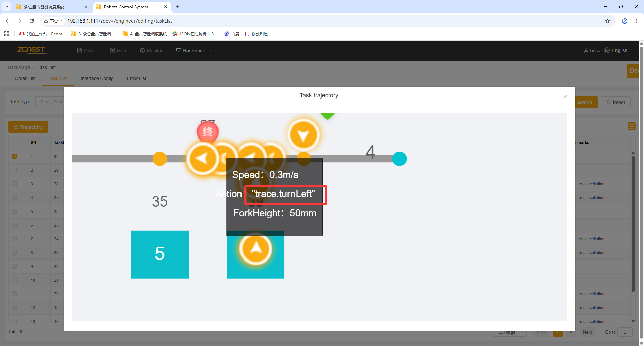Open the 15/page size dropdown
This screenshot has width=644, height=346.
coord(509,332)
